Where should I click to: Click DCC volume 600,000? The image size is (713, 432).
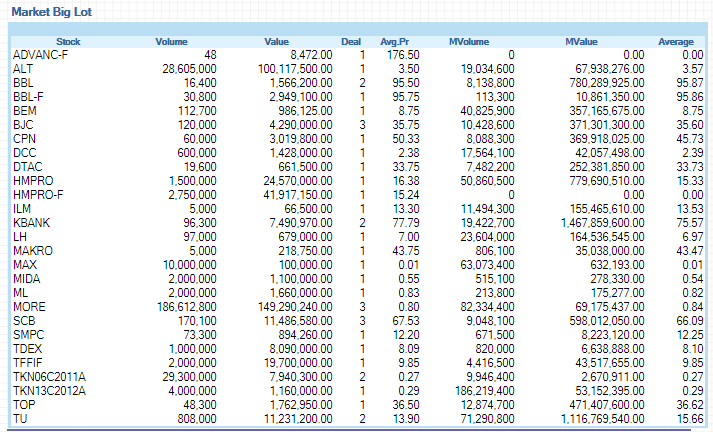[197, 153]
